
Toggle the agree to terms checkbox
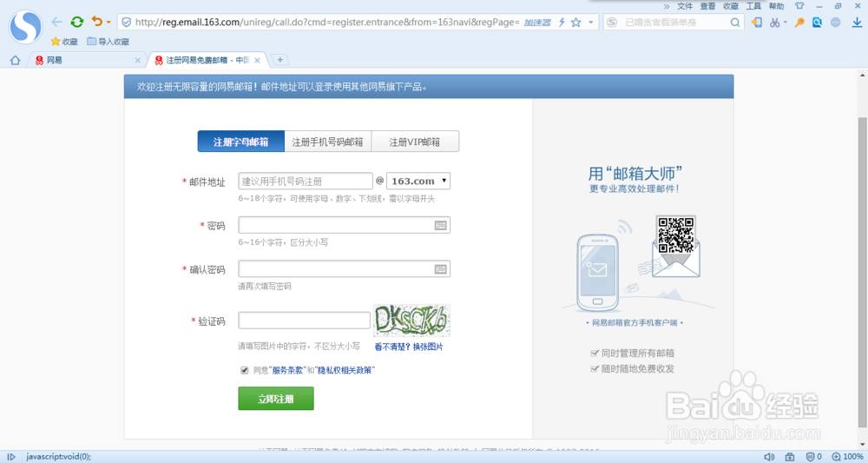tap(244, 370)
